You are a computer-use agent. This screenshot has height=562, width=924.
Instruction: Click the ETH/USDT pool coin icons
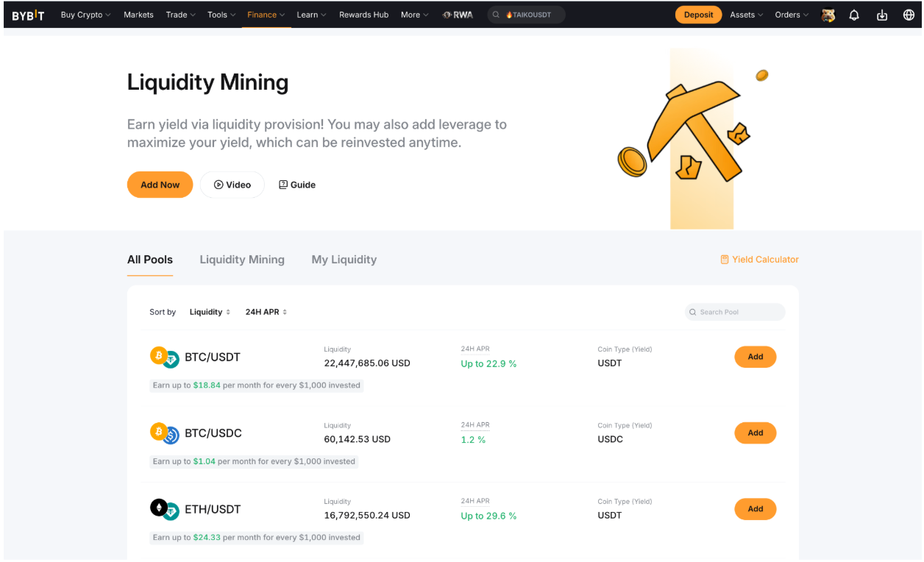[165, 509]
